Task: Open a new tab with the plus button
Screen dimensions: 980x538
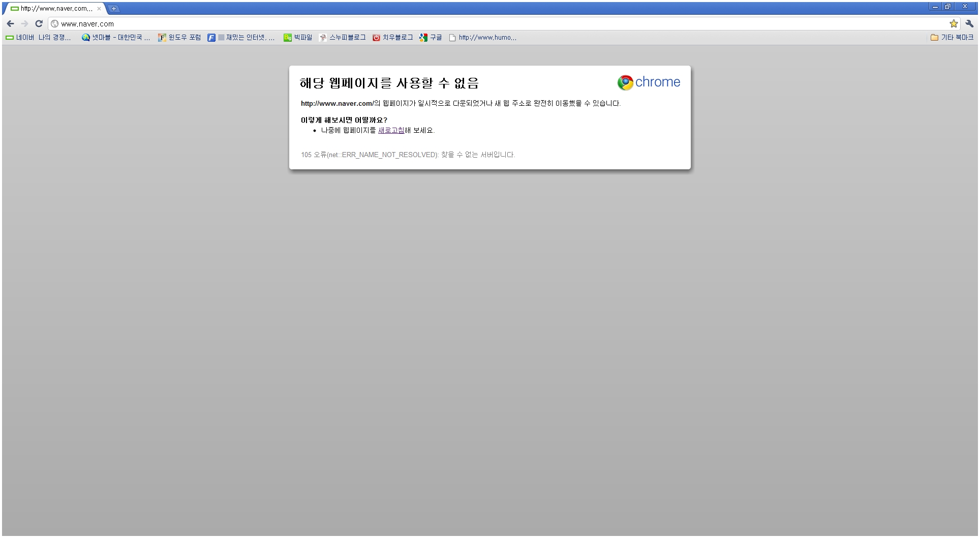Action: [114, 9]
